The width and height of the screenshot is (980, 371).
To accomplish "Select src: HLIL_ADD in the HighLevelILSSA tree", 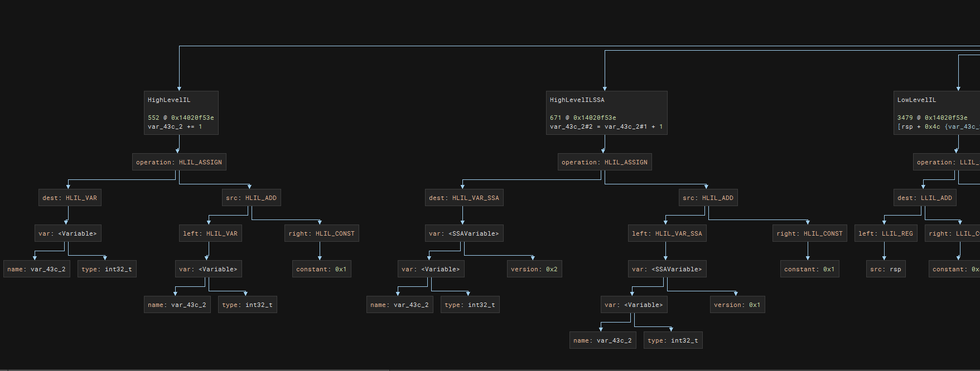I will click(x=708, y=198).
